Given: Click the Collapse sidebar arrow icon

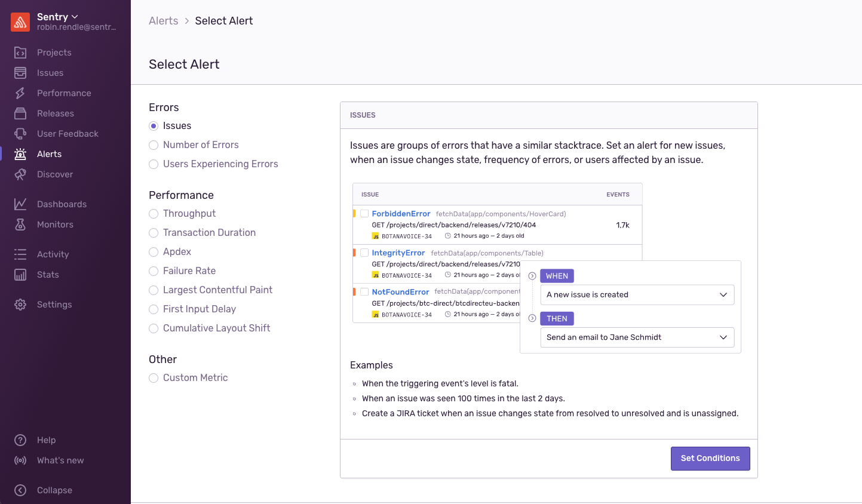Looking at the screenshot, I should click(20, 490).
